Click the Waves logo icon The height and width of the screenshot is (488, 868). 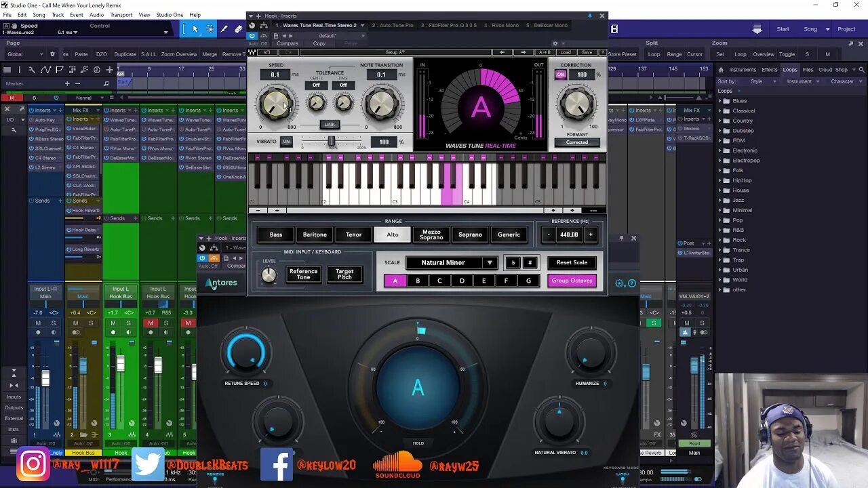coord(253,52)
